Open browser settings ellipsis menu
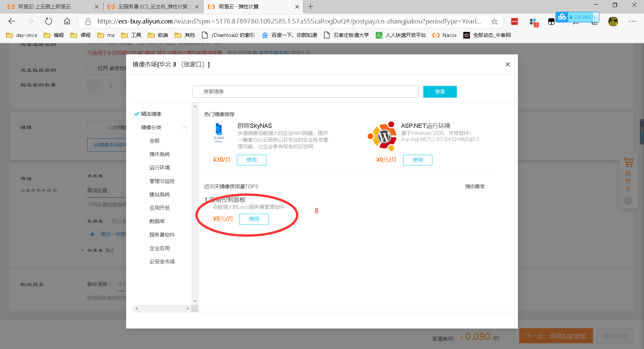Image resolution: width=644 pixels, height=349 pixels. (x=632, y=21)
